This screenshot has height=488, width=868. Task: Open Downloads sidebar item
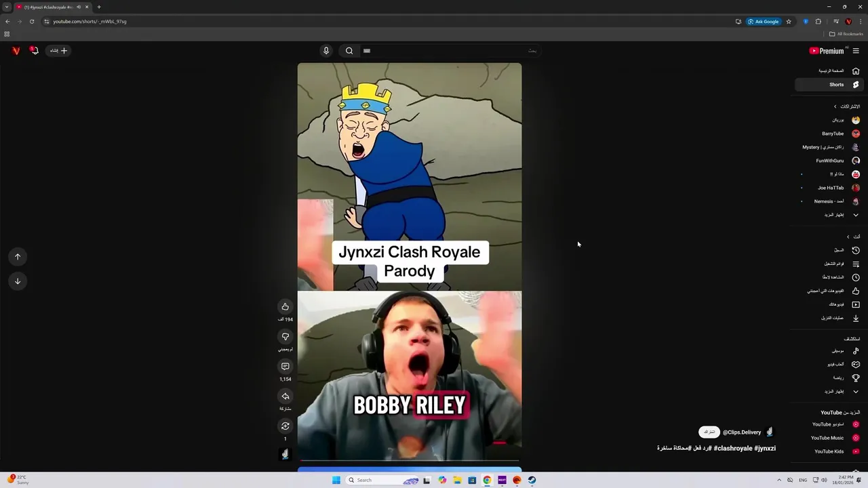point(829,318)
